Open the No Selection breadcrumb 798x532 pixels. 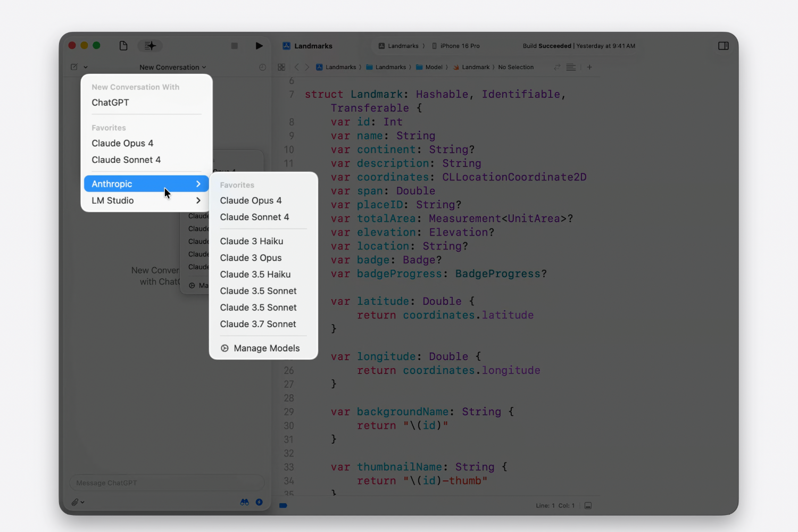pos(516,67)
